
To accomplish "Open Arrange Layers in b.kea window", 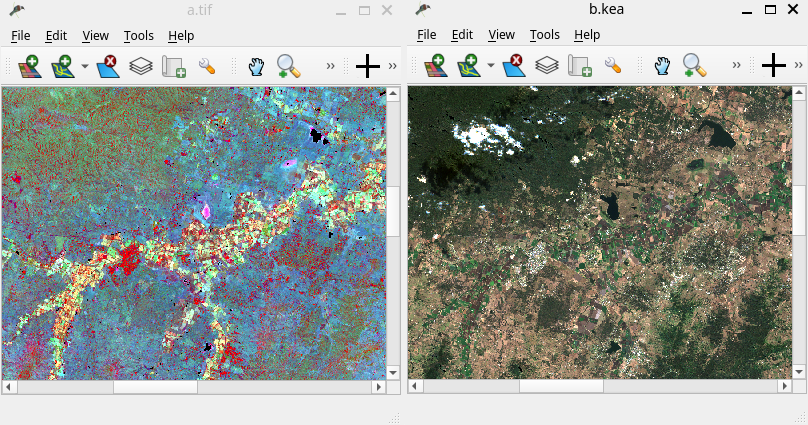I will 546,66.
